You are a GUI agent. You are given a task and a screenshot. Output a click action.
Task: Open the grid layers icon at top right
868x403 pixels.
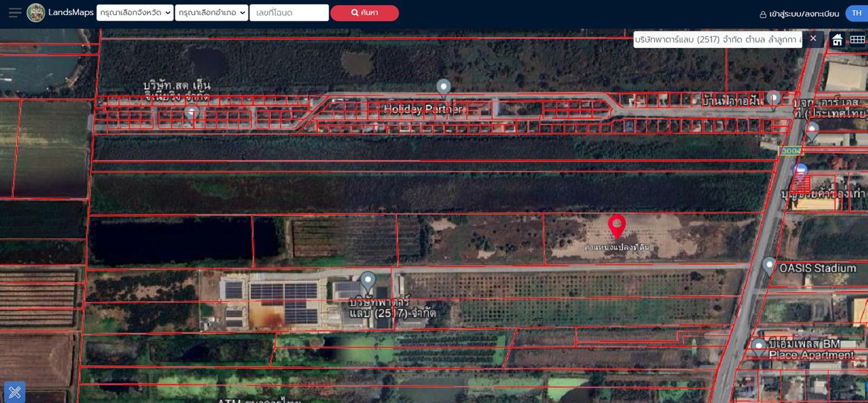click(x=857, y=40)
